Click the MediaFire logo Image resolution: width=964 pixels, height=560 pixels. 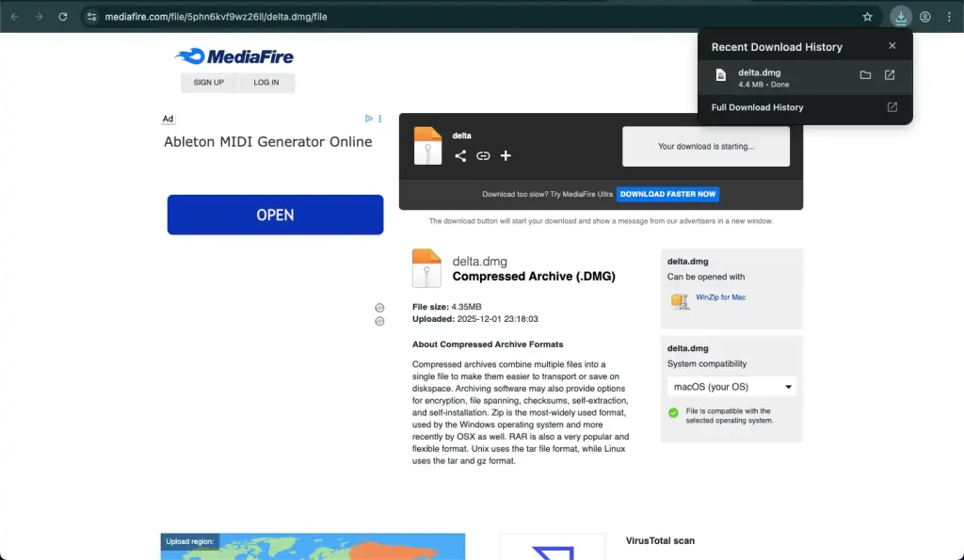point(233,56)
